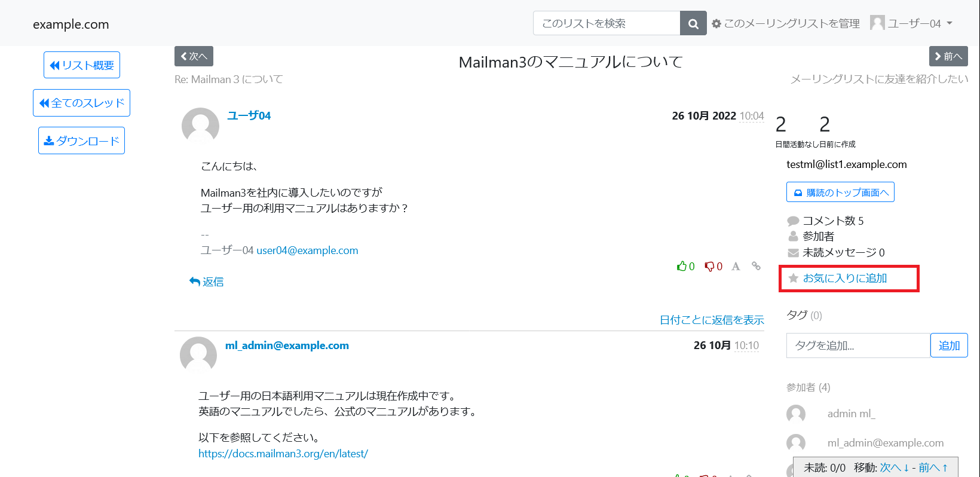The image size is (980, 477).
Task: Click 前へ↑ unread navigation link
Action: click(933, 467)
